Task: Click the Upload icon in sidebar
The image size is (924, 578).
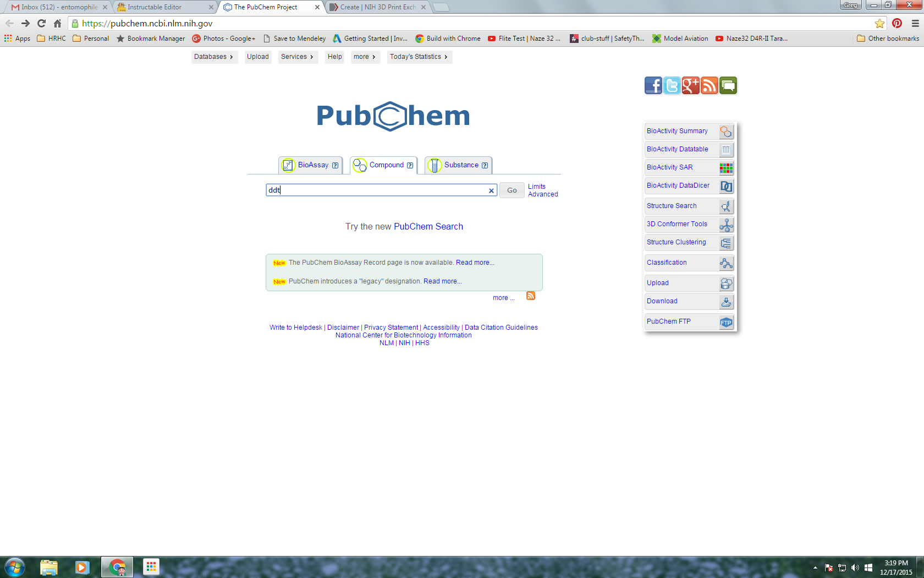Action: coord(726,283)
